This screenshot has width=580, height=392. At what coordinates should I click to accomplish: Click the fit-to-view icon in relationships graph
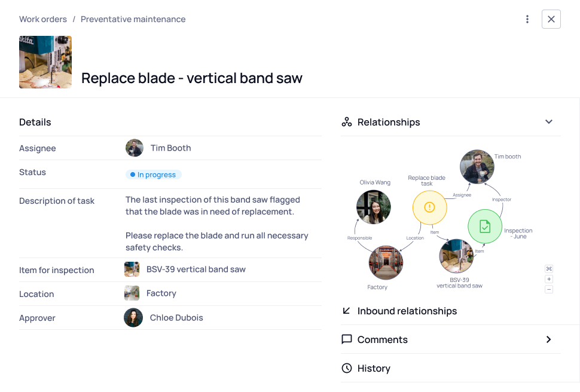coord(549,269)
